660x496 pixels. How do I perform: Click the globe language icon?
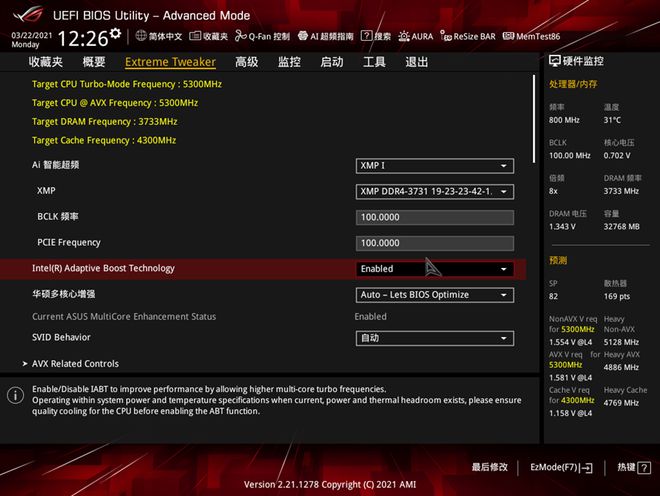(141, 36)
